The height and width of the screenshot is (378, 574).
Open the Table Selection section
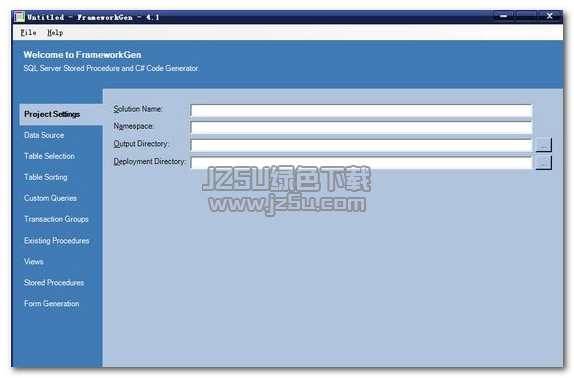point(49,156)
